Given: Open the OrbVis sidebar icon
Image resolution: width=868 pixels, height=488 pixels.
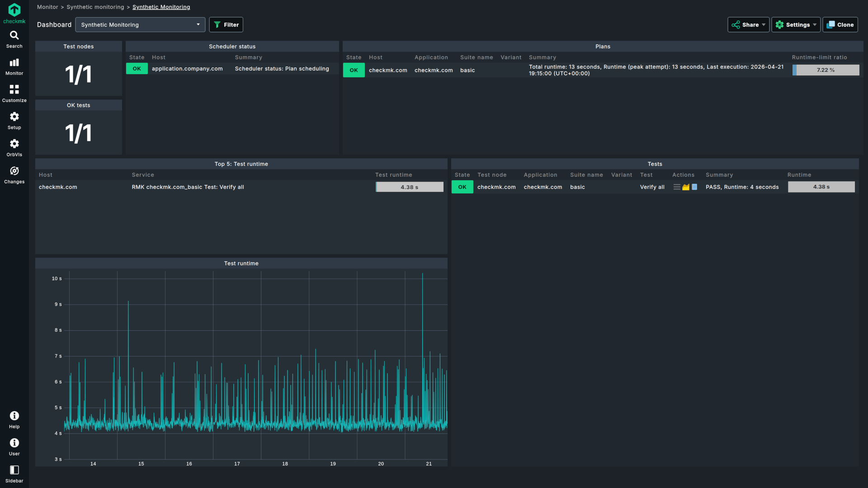Looking at the screenshot, I should point(14,148).
